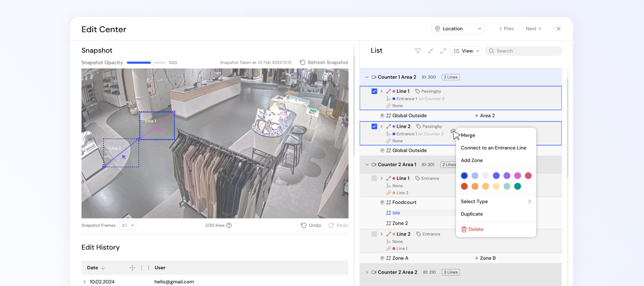Expand the 10.02.2024 edit history row
Screen dimensions: 644x286
click(x=85, y=282)
